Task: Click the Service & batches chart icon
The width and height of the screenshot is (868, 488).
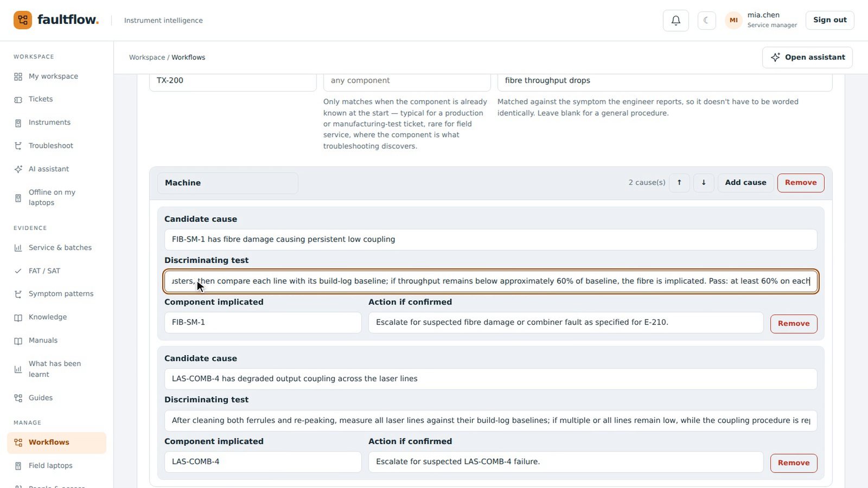Action: click(18, 248)
